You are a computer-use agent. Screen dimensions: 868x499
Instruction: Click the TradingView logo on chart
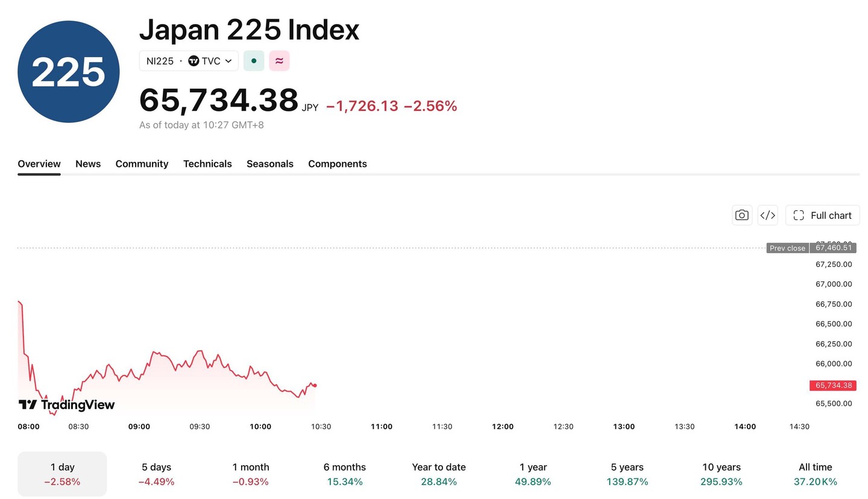[66, 404]
